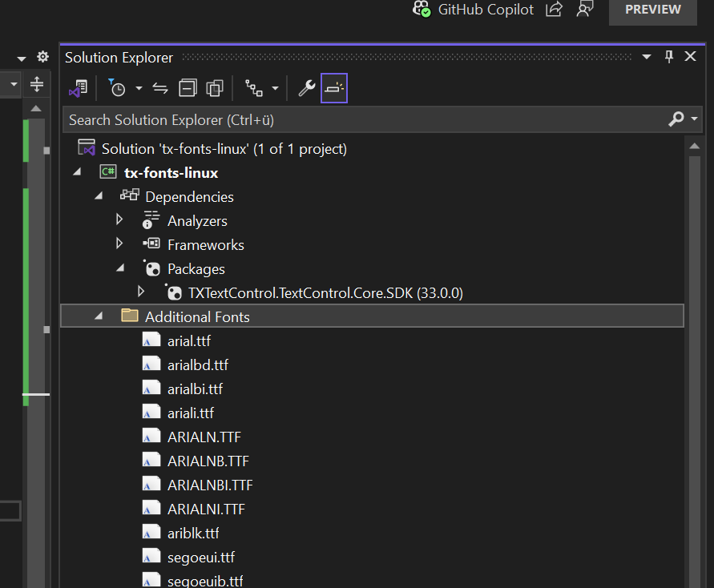Expand the Frameworks node
The width and height of the screenshot is (714, 588).
[x=119, y=244]
